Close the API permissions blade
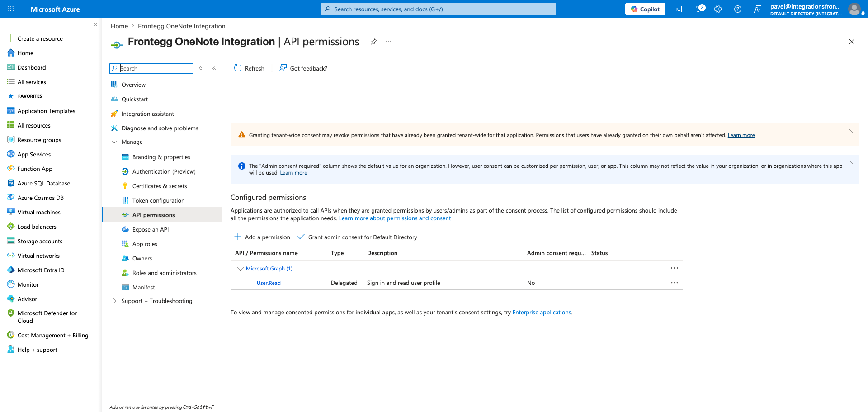This screenshot has height=412, width=868. [x=852, y=42]
